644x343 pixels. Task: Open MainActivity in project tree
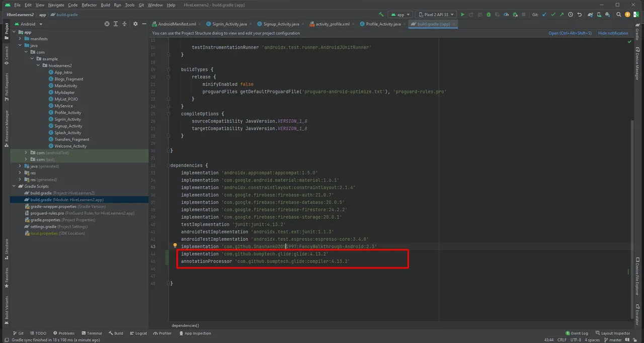[x=66, y=85]
